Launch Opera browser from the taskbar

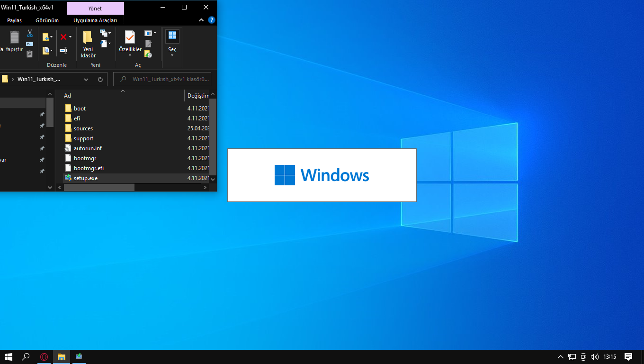(44, 357)
